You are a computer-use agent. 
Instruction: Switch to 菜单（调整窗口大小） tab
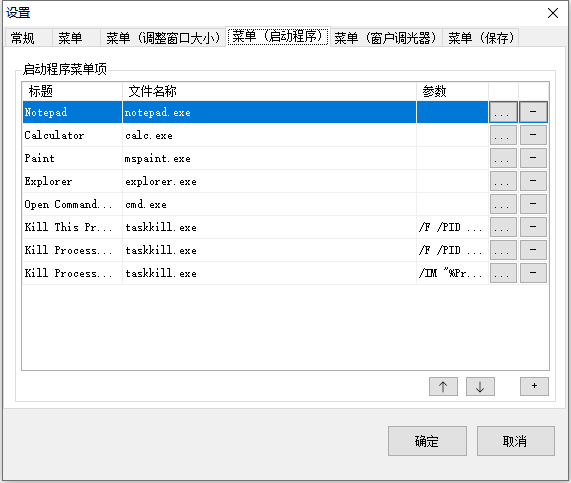tap(163, 38)
